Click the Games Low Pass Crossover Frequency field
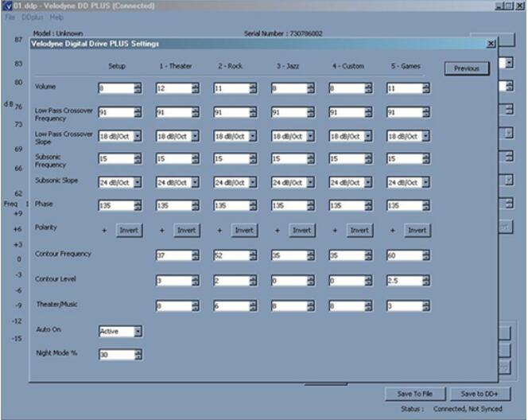Screen dimensions: 528x420 tap(405, 112)
